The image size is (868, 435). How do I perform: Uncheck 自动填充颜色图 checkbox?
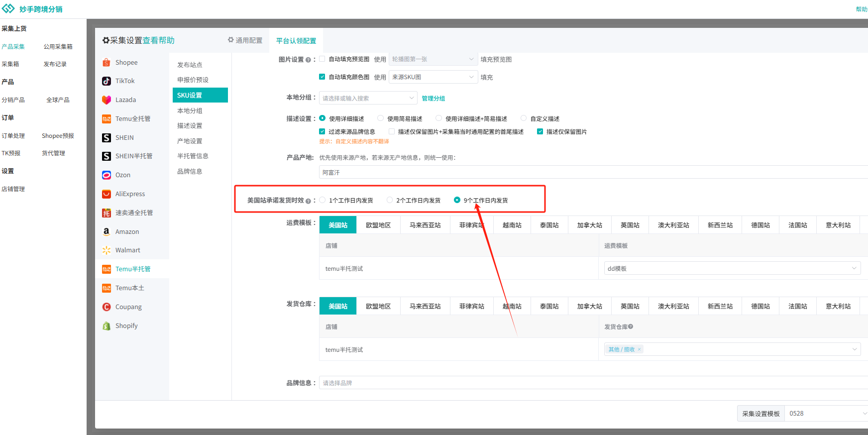(x=322, y=77)
